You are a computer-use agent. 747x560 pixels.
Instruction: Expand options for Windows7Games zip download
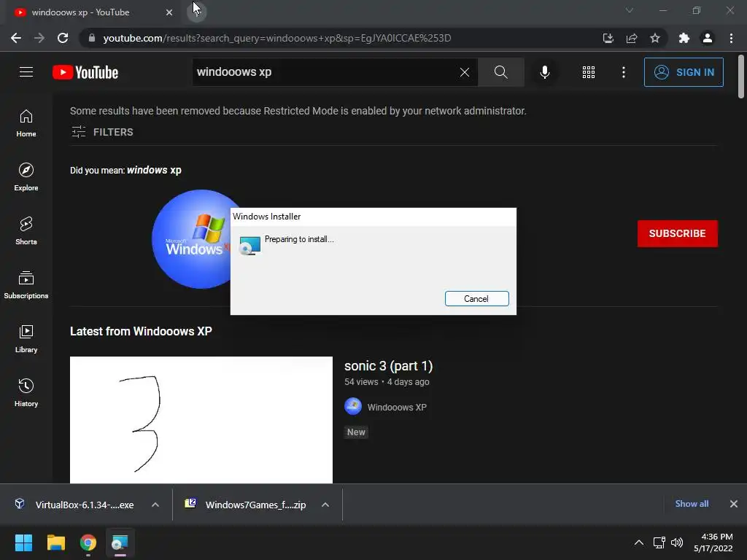(325, 505)
